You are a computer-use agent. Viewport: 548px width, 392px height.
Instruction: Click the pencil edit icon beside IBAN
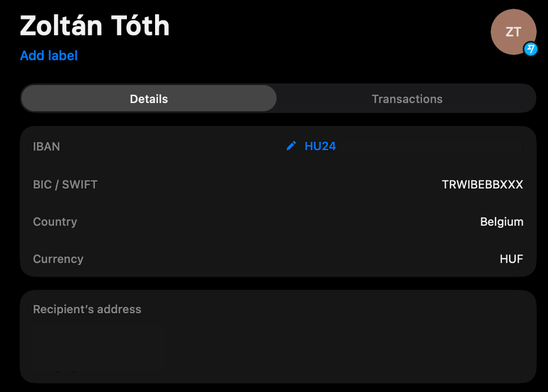[x=291, y=146]
